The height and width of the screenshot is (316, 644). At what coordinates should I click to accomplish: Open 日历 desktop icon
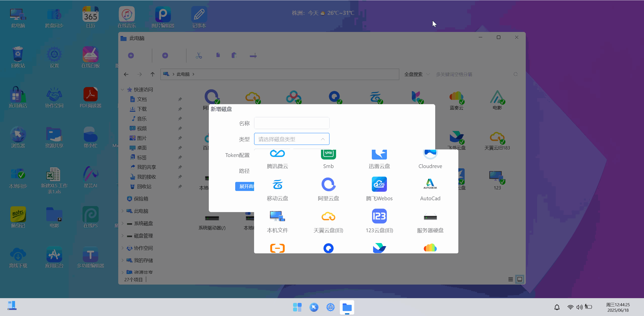(91, 17)
